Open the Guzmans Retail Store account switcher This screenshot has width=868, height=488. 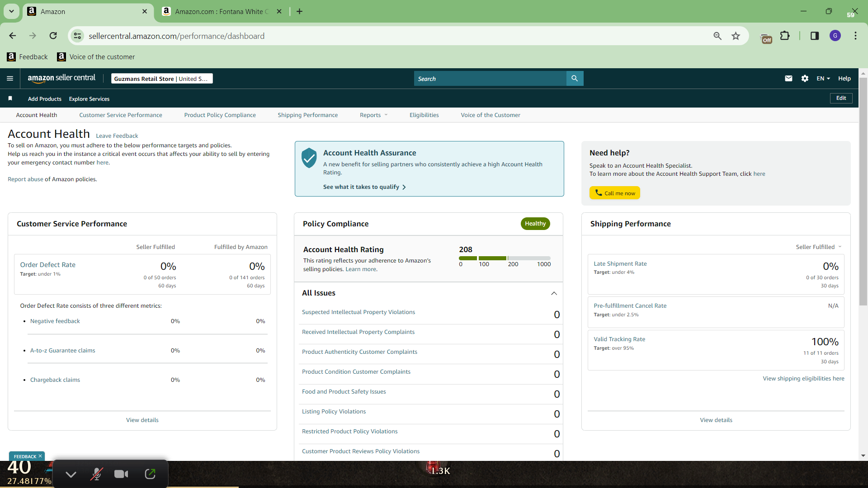click(162, 79)
